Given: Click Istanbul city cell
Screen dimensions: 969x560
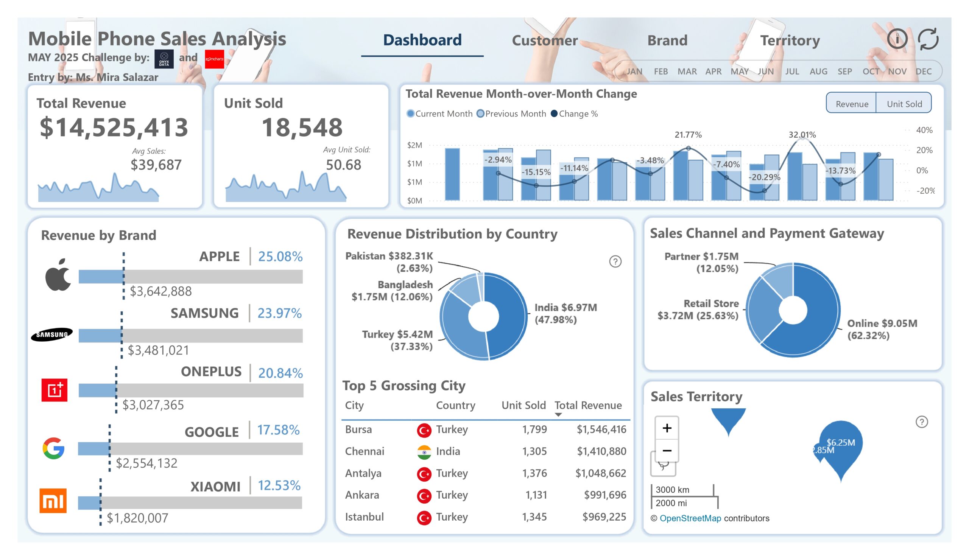Looking at the screenshot, I should click(x=364, y=517).
